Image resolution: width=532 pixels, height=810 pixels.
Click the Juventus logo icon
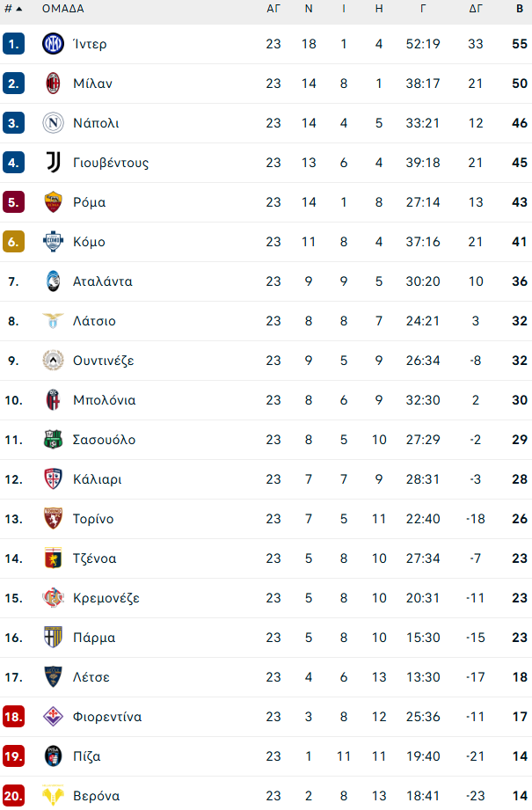click(54, 163)
